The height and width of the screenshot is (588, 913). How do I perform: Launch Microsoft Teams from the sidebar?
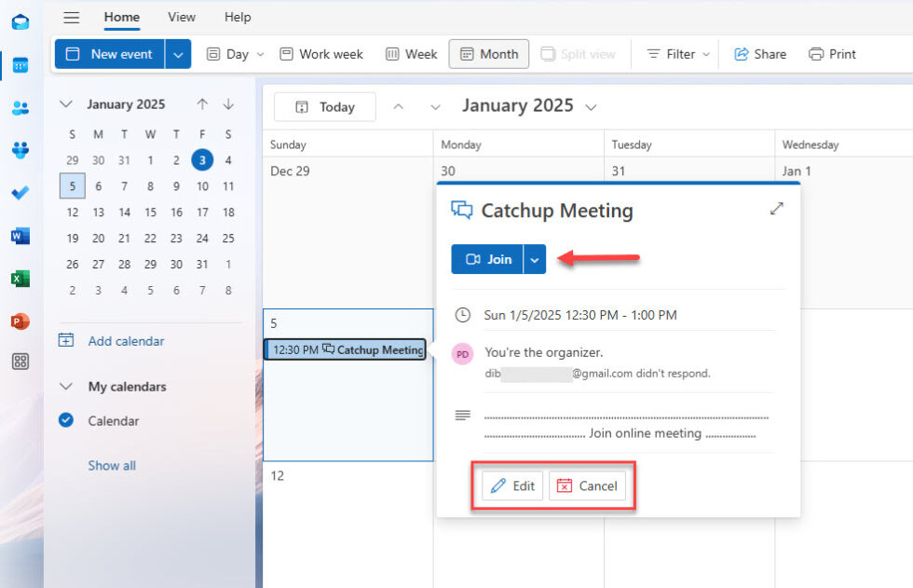20,150
